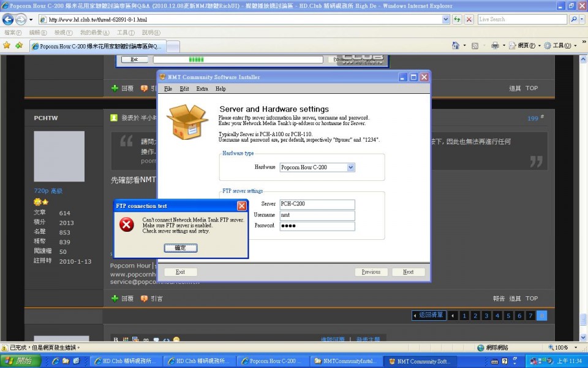This screenshot has width=588, height=368.
Task: Click the RSS feeds icon
Action: (x=475, y=46)
